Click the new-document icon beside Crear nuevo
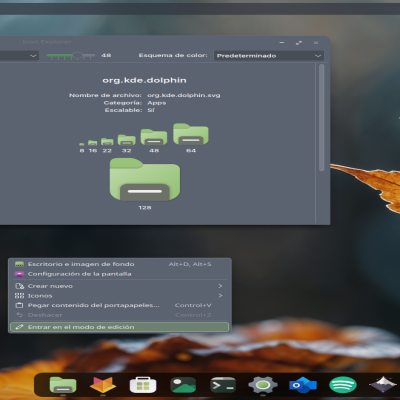Screen dimensions: 400x400 pos(19,286)
